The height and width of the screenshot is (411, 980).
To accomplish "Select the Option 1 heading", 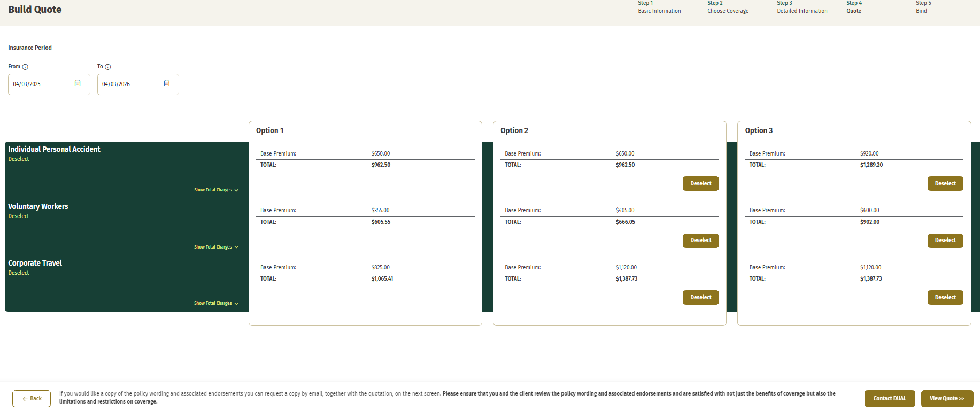I will [270, 130].
